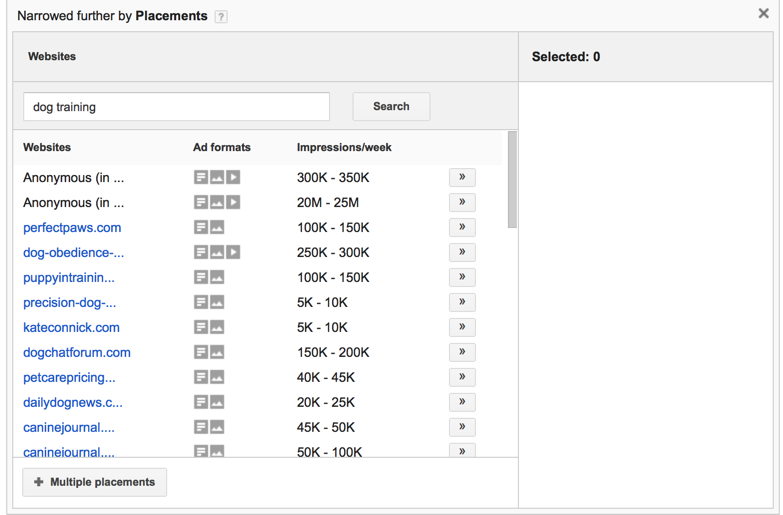Click the Search button

(391, 106)
